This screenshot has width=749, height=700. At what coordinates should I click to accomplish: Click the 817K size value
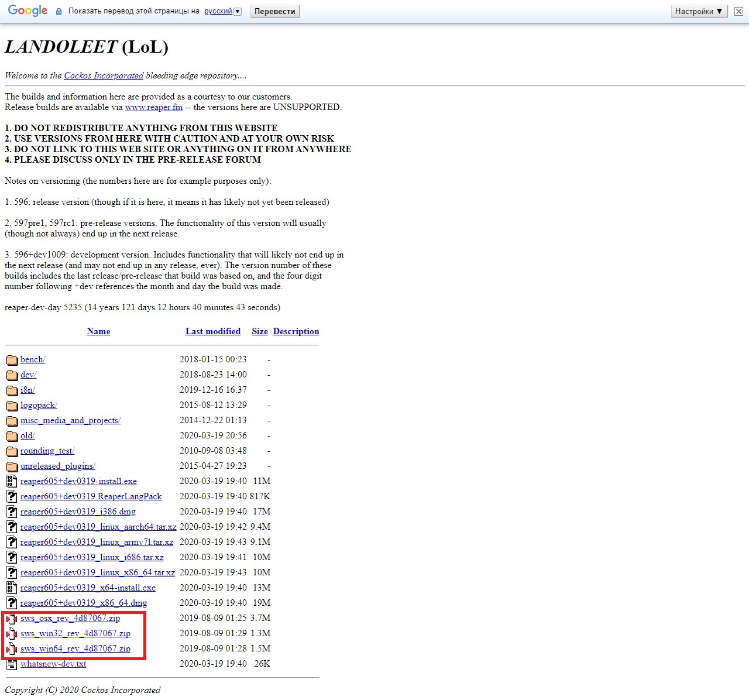(x=260, y=496)
